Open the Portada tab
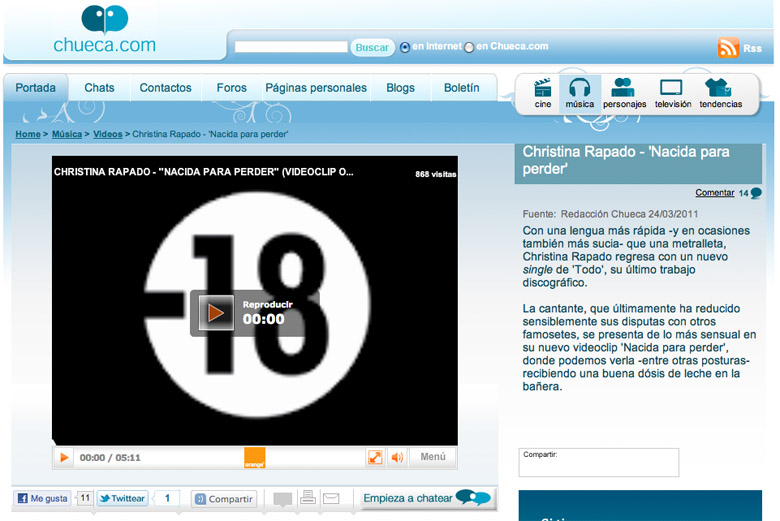Screen dimensions: 780x521 point(35,88)
